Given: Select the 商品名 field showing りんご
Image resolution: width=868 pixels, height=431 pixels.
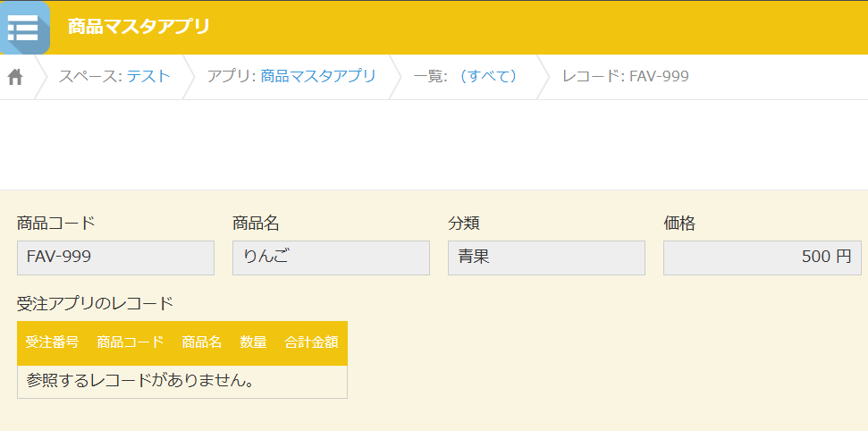Looking at the screenshot, I should [x=331, y=258].
